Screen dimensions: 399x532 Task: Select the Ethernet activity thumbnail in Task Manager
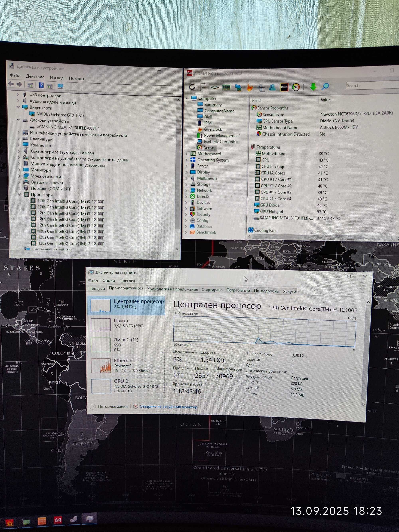(101, 366)
